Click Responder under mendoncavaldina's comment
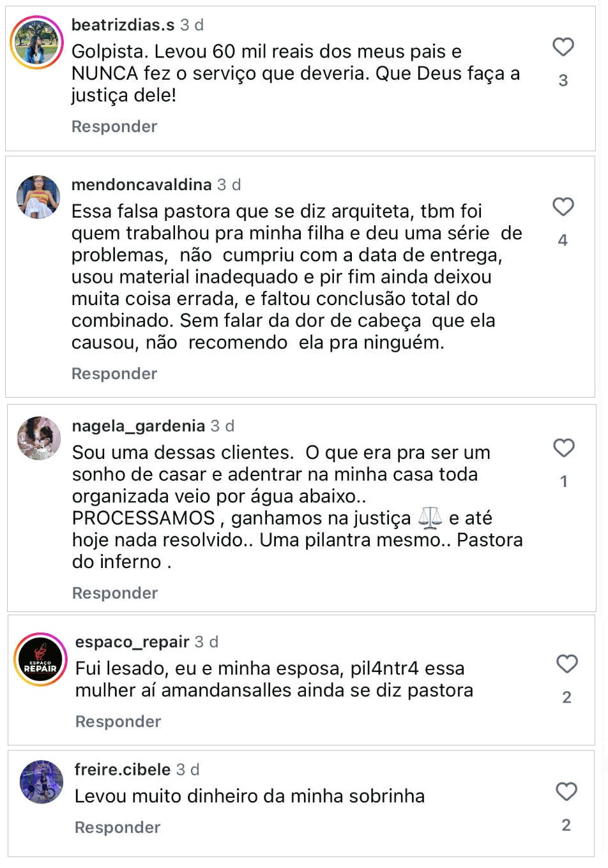608x868 pixels. [114, 373]
